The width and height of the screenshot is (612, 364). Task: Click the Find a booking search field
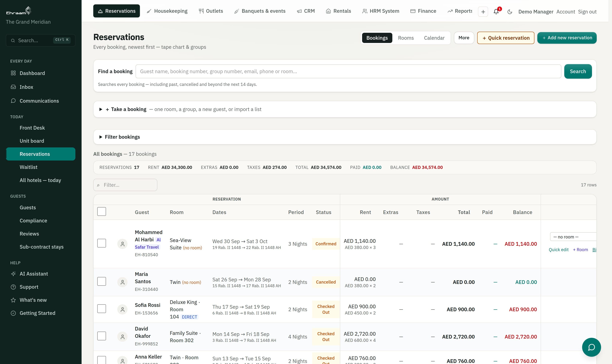coord(348,71)
